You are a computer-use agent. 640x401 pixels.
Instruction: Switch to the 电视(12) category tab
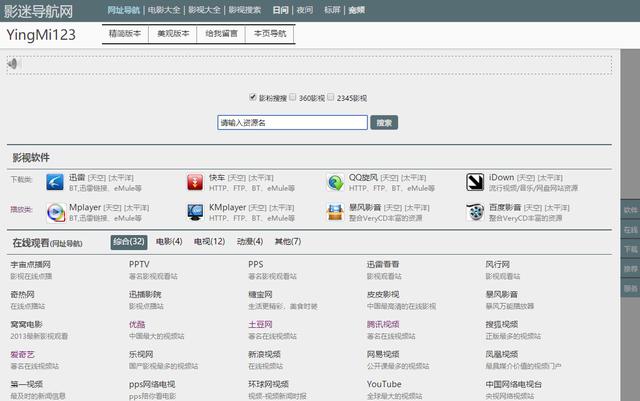click(209, 242)
